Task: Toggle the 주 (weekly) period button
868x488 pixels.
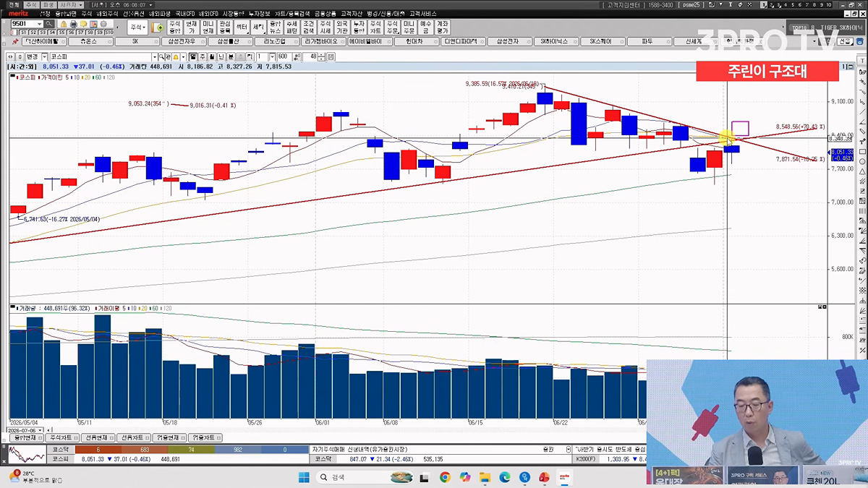Action: click(x=202, y=56)
